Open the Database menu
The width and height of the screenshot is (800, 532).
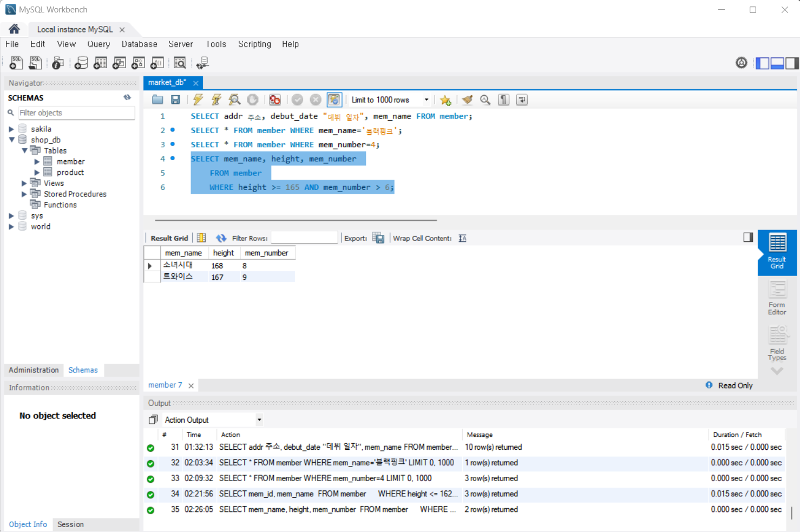click(140, 44)
